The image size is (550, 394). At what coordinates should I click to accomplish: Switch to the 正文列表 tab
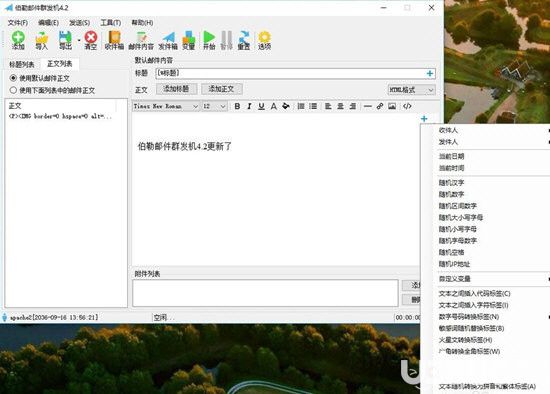[60, 64]
